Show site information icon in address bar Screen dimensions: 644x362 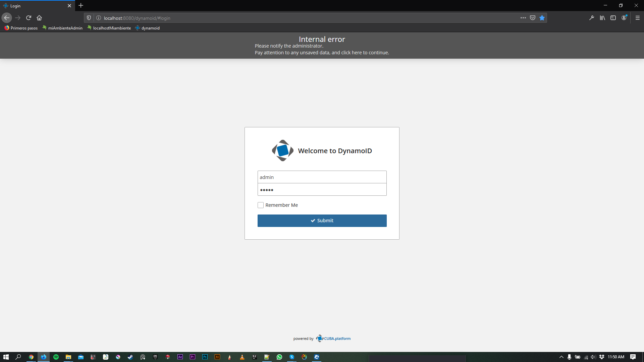99,18
